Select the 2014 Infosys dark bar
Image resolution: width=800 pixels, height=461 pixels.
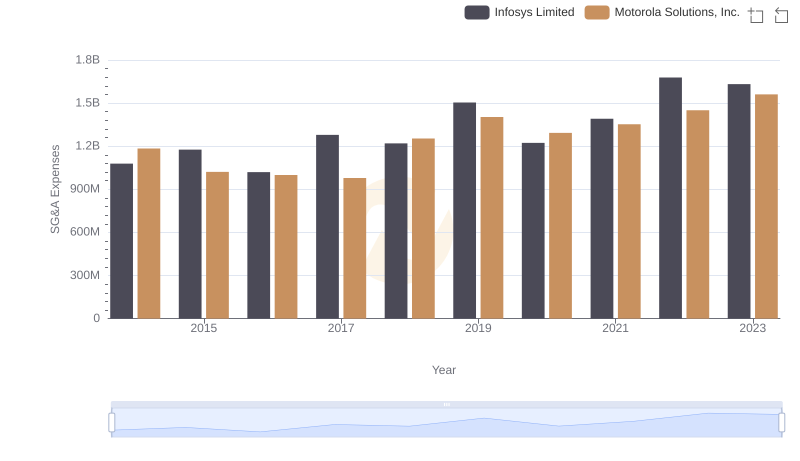pos(121,241)
